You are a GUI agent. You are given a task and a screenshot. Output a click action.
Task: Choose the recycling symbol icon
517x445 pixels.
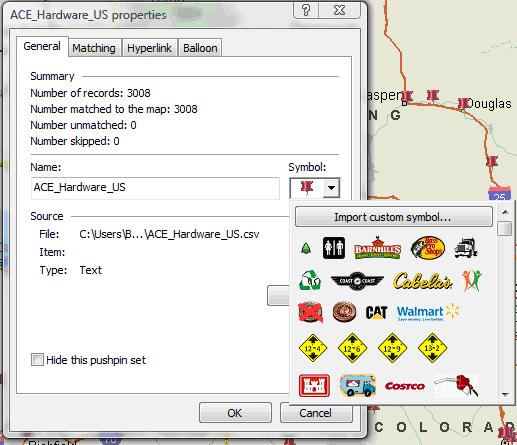[310, 280]
